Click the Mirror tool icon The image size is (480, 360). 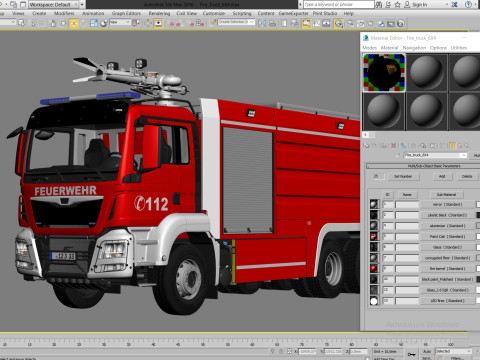[262, 23]
